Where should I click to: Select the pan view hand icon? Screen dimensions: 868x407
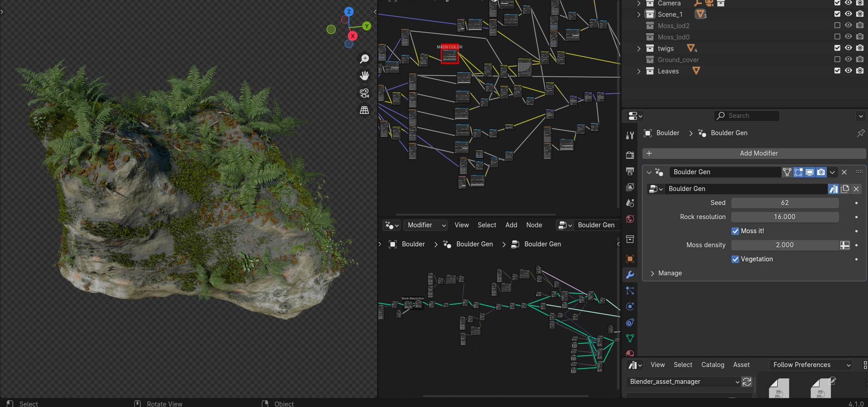coord(364,76)
